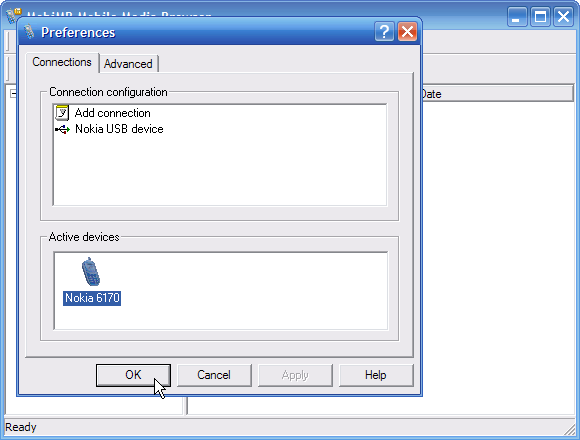Click the Date column header
This screenshot has height=440, width=580.
click(496, 94)
